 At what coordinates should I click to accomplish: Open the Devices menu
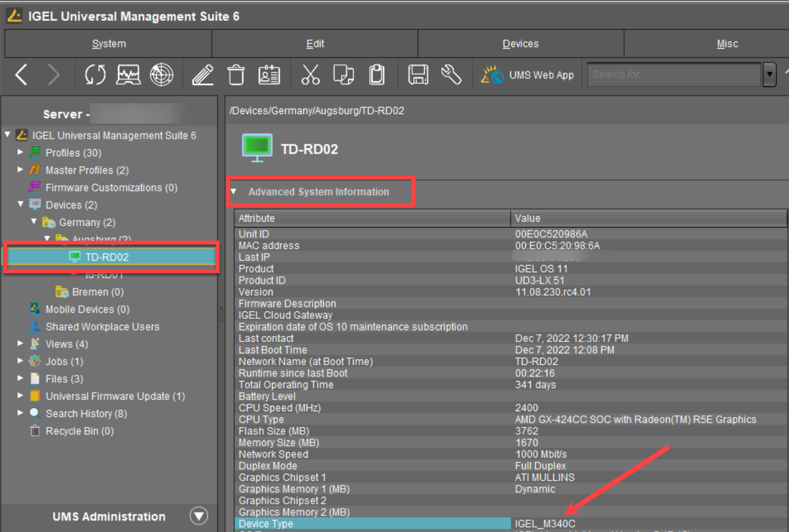coord(520,44)
